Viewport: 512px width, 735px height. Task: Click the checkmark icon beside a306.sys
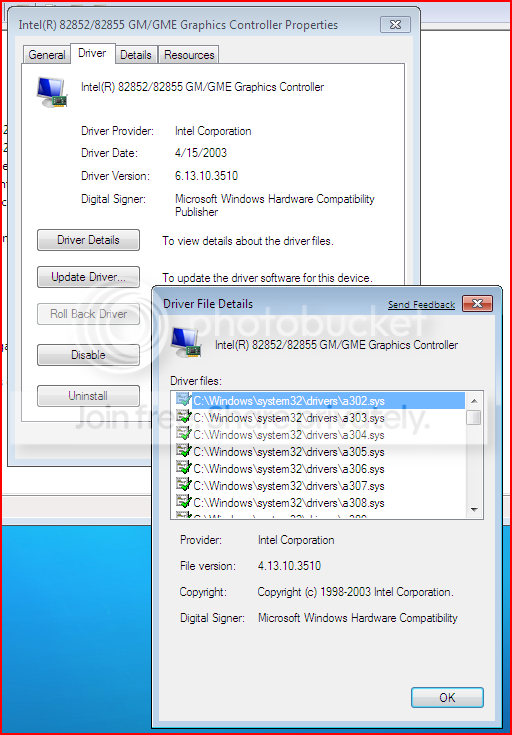(184, 468)
